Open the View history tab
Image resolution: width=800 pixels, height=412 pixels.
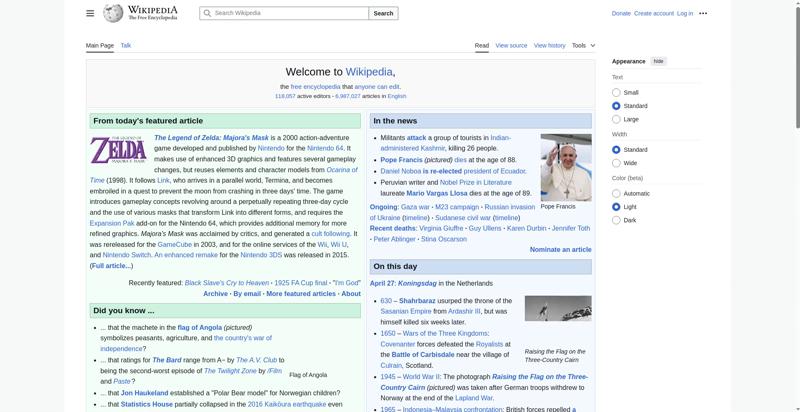549,45
